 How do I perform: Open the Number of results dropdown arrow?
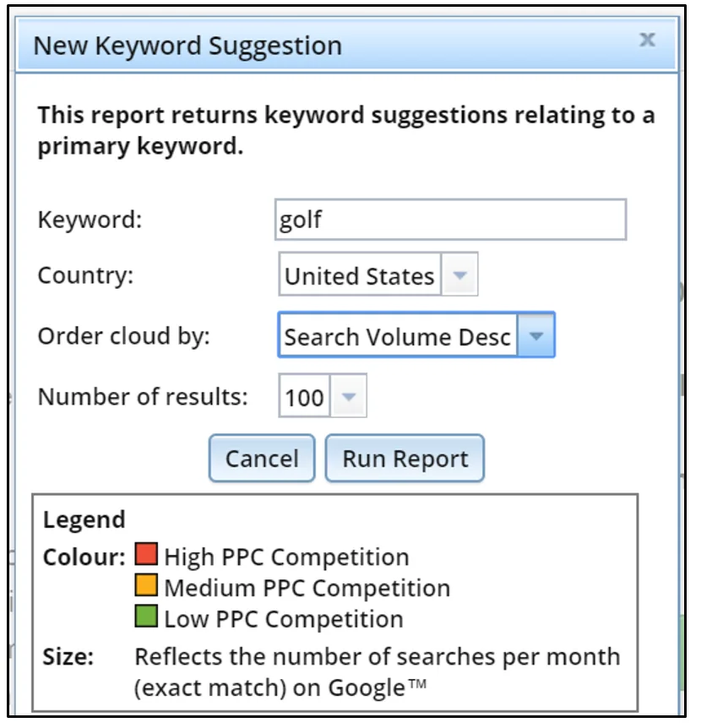[x=350, y=397]
